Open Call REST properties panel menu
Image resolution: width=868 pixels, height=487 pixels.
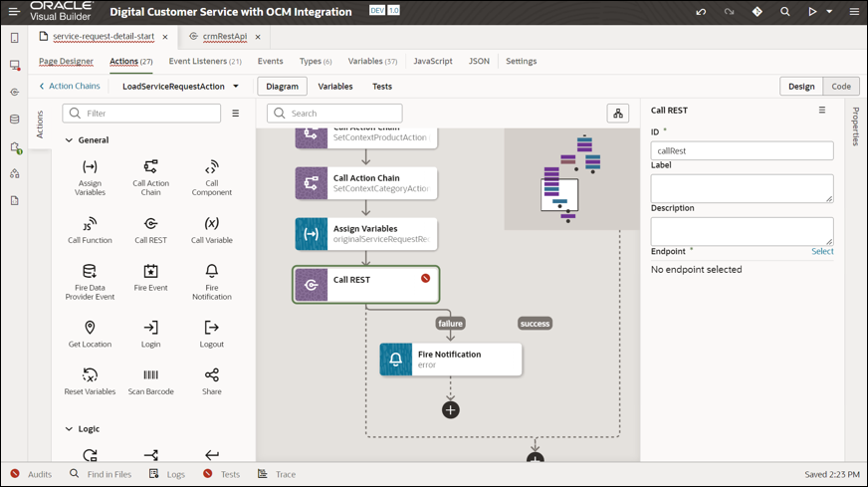coord(822,111)
